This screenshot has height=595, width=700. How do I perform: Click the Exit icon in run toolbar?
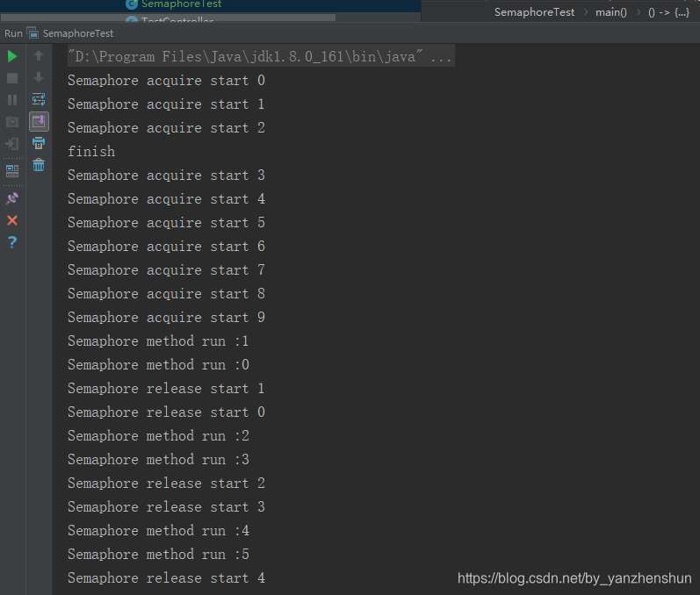coord(12,144)
